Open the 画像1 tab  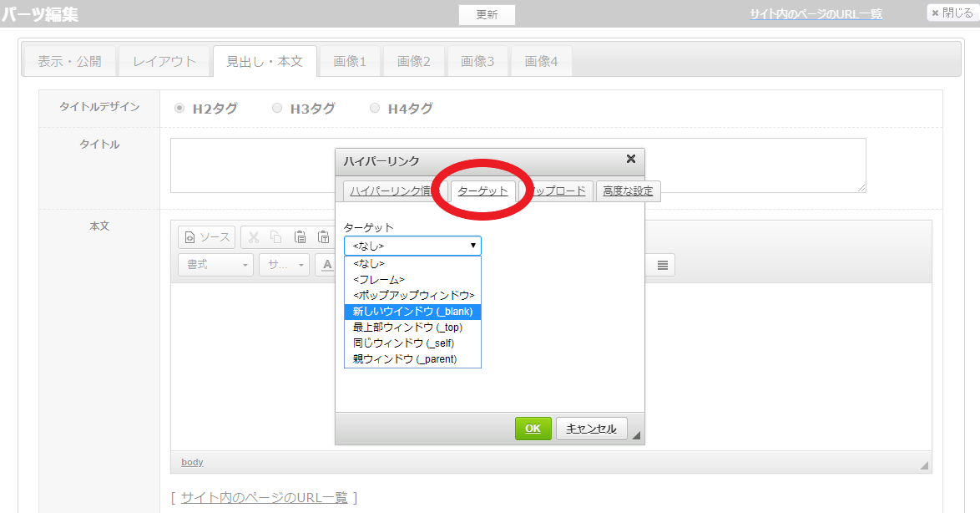[x=350, y=61]
